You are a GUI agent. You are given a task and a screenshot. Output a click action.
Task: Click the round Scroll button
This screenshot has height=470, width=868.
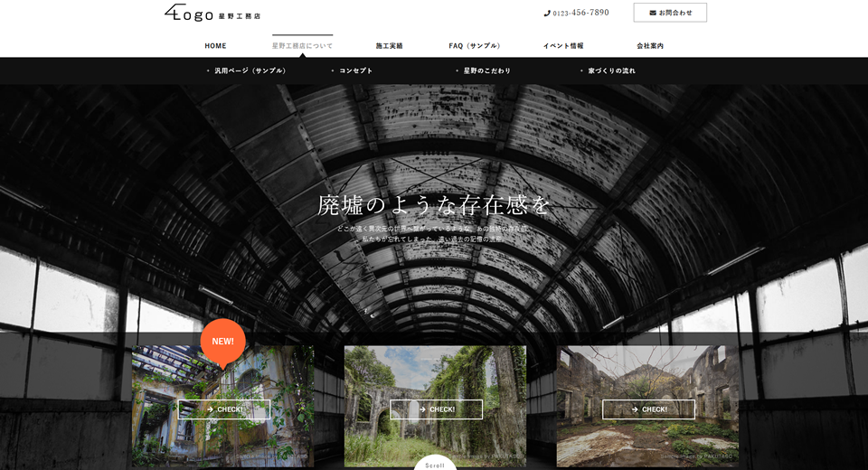[x=435, y=464]
